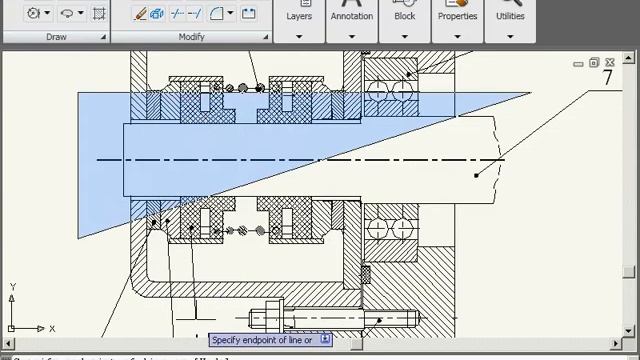Expand the Properties panel dropdown arrow
This screenshot has height=360, width=640.
pos(458,36)
